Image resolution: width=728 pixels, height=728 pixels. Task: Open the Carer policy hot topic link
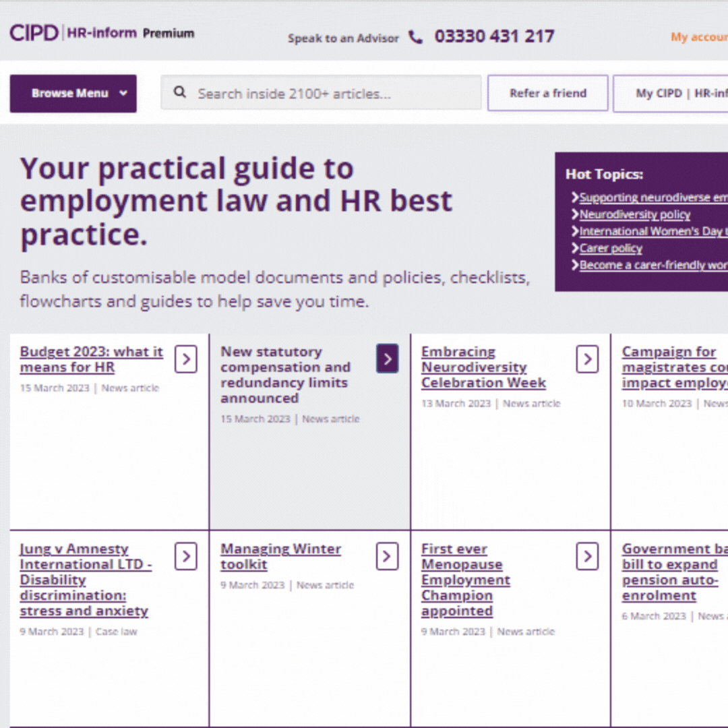click(611, 248)
